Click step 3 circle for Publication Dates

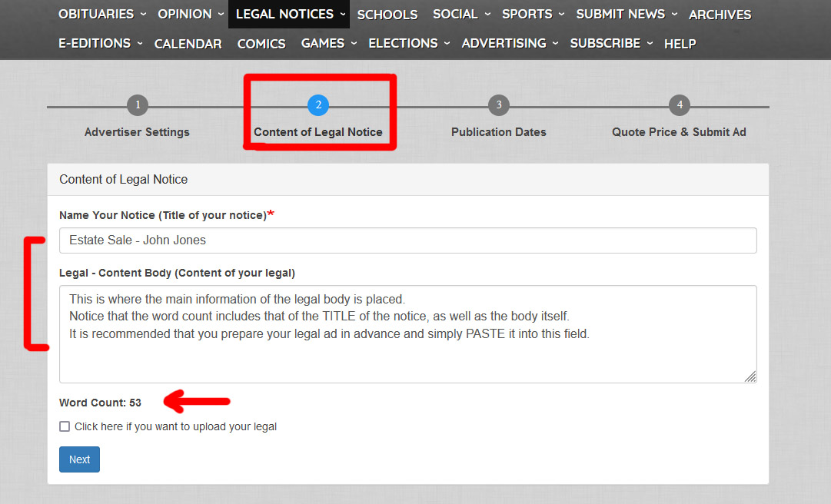coord(499,105)
